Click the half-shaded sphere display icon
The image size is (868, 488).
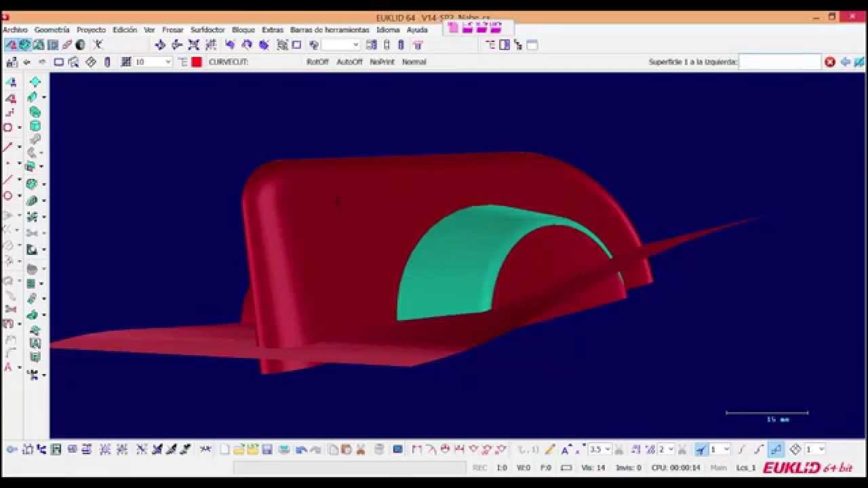(x=81, y=45)
